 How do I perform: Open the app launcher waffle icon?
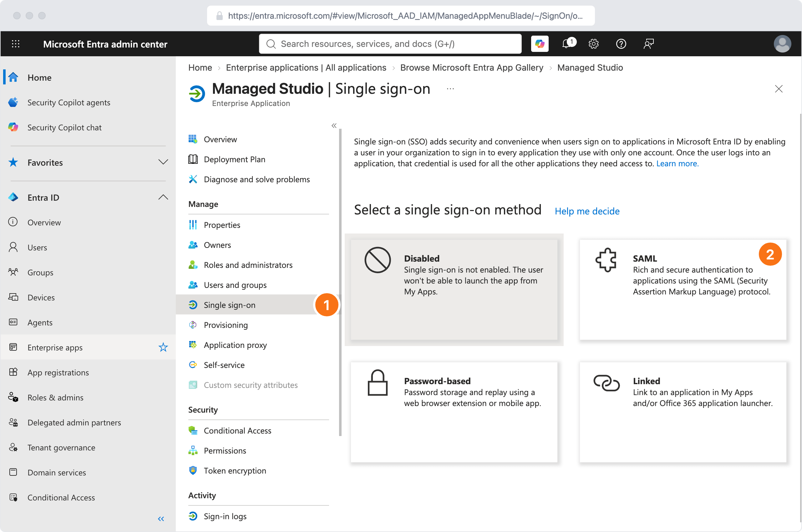[x=16, y=44]
